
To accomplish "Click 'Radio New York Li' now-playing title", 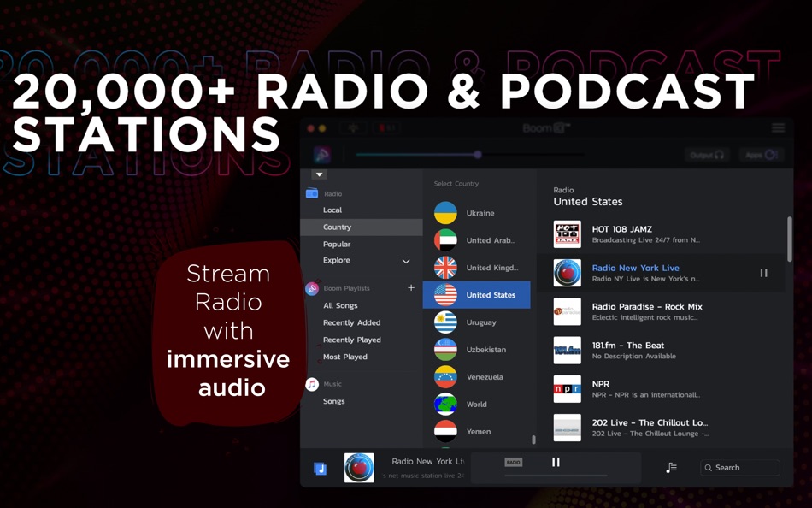I will (427, 461).
